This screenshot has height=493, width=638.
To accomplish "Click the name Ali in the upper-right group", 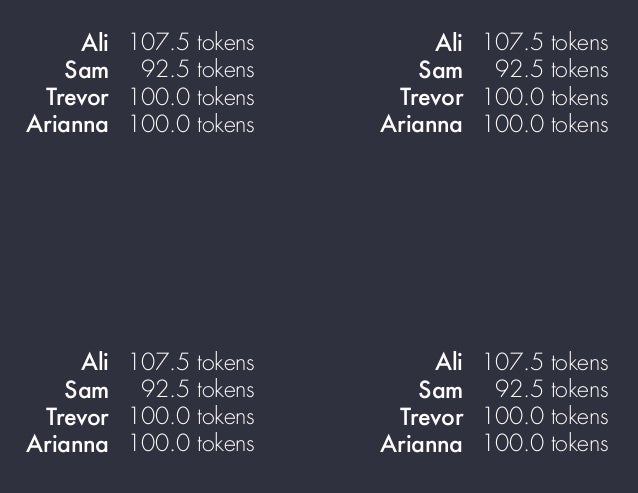I will (x=449, y=43).
